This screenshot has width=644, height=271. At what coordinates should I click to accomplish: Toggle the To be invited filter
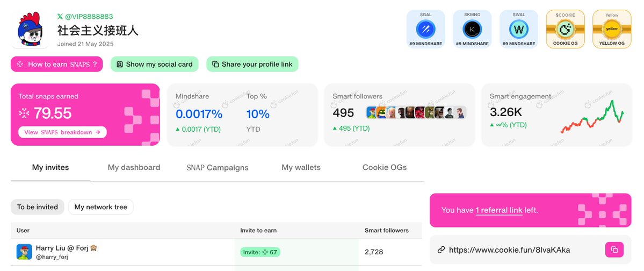click(x=38, y=207)
